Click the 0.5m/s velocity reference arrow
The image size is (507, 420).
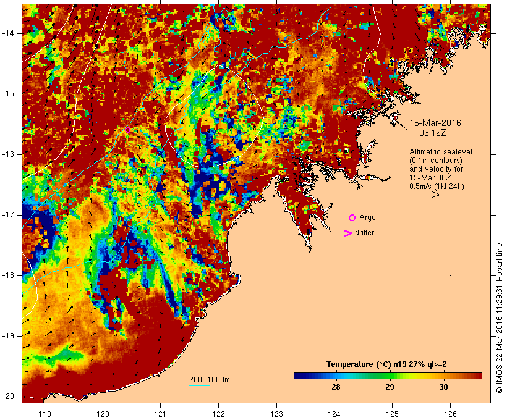pyautogui.click(x=428, y=195)
